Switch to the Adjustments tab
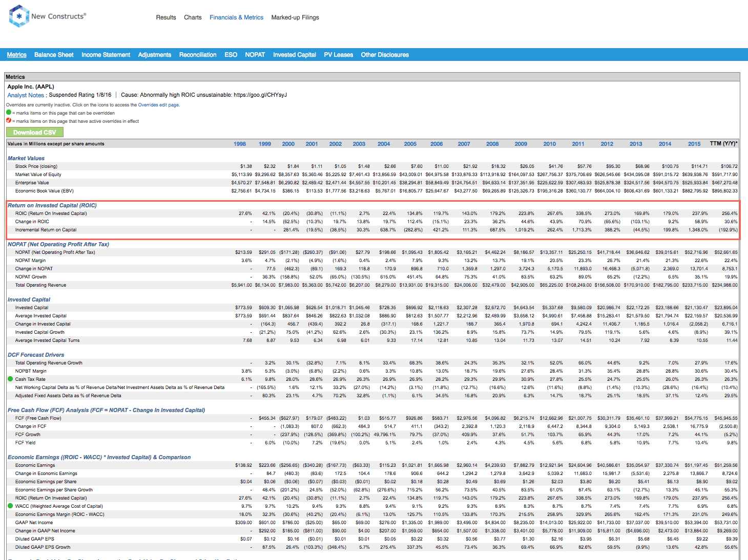 click(x=154, y=55)
